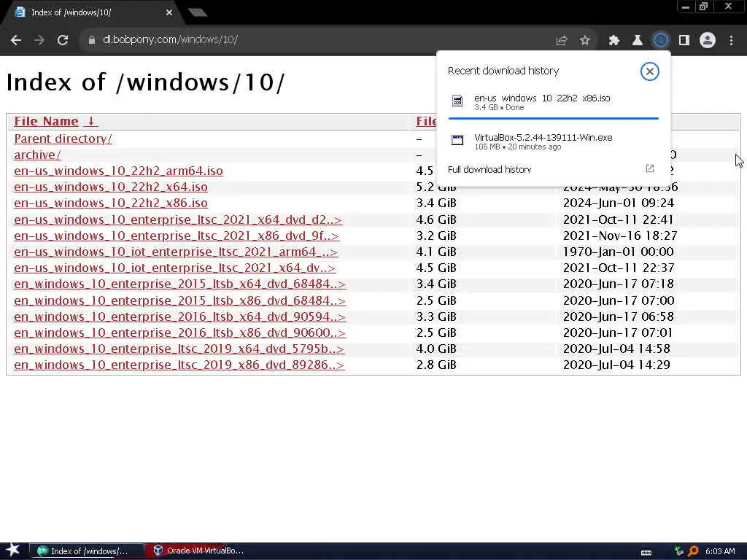Viewport: 747px width, 560px height.
Task: Open the side panel icon
Action: tap(684, 41)
